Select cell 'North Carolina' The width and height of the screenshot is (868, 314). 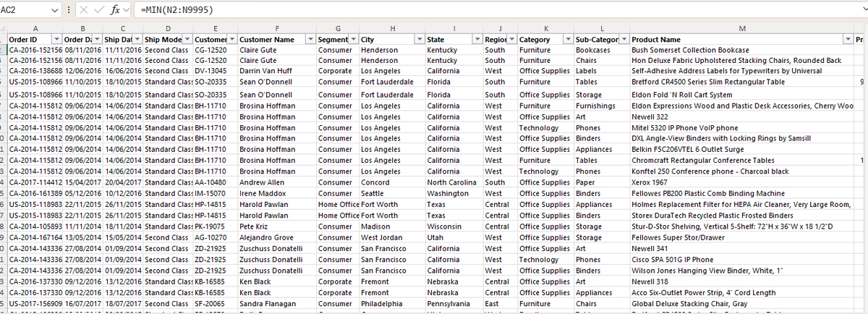pyautogui.click(x=454, y=183)
